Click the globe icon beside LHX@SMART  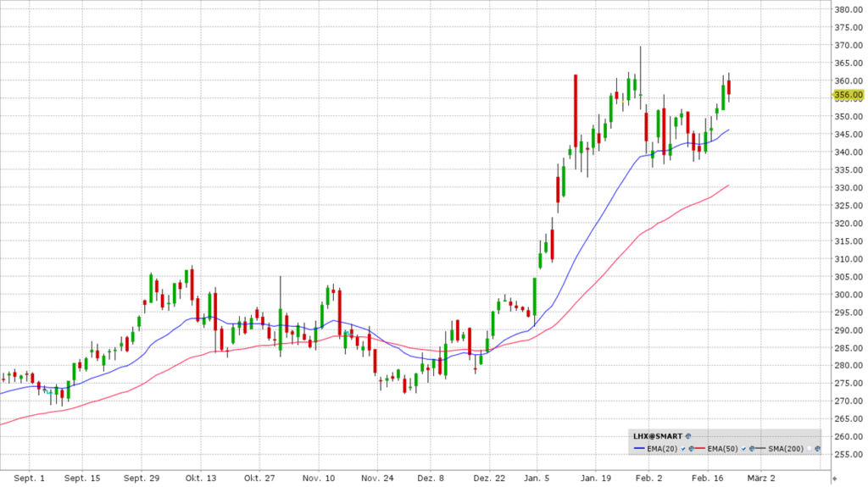688,436
